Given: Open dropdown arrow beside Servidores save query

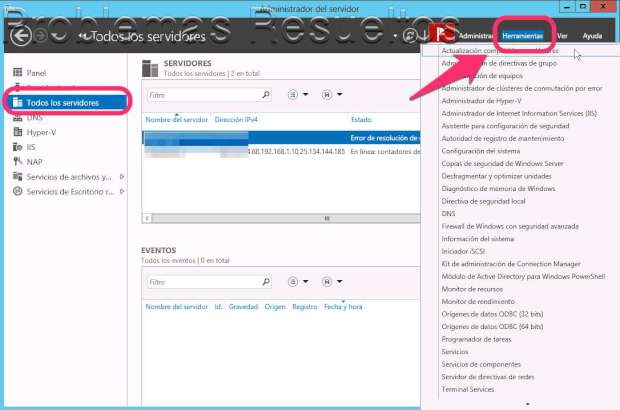Looking at the screenshot, I should pyautogui.click(x=339, y=94).
